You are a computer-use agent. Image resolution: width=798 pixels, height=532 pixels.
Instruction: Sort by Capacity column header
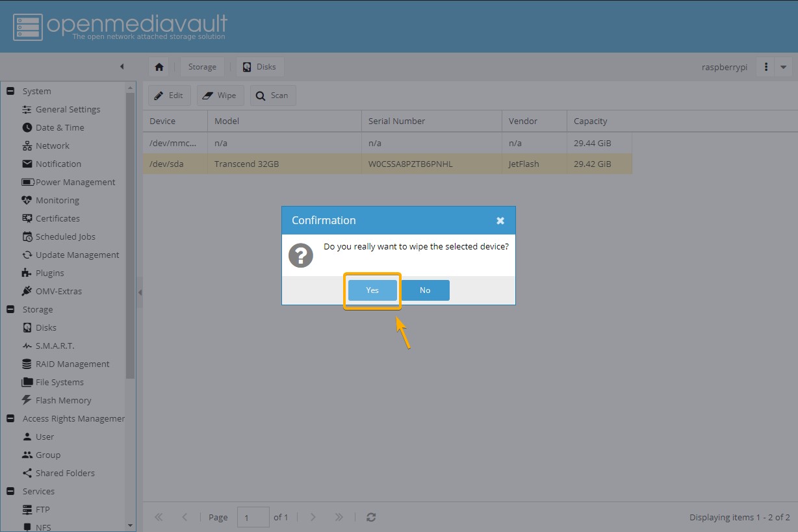pyautogui.click(x=599, y=121)
